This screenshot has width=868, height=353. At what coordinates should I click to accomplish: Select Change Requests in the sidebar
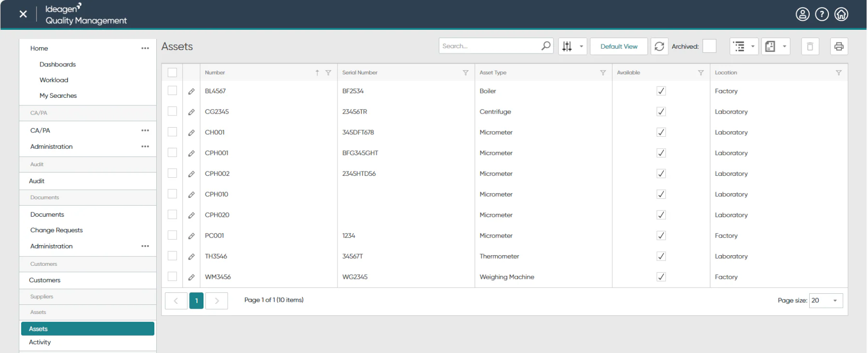[x=56, y=230]
